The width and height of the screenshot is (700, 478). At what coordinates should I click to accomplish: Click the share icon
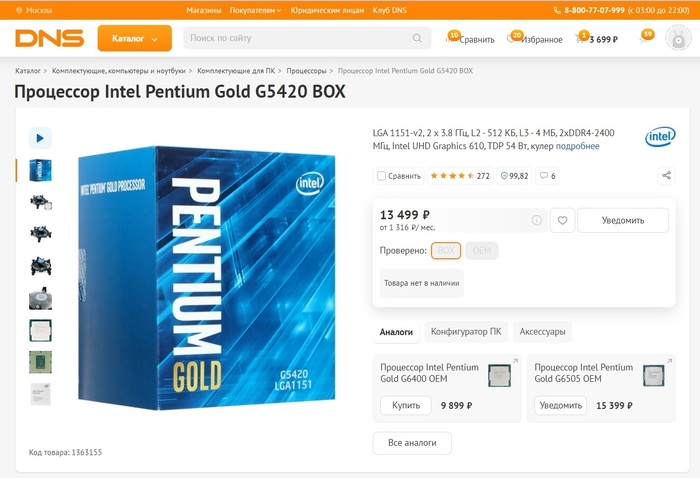click(x=666, y=176)
